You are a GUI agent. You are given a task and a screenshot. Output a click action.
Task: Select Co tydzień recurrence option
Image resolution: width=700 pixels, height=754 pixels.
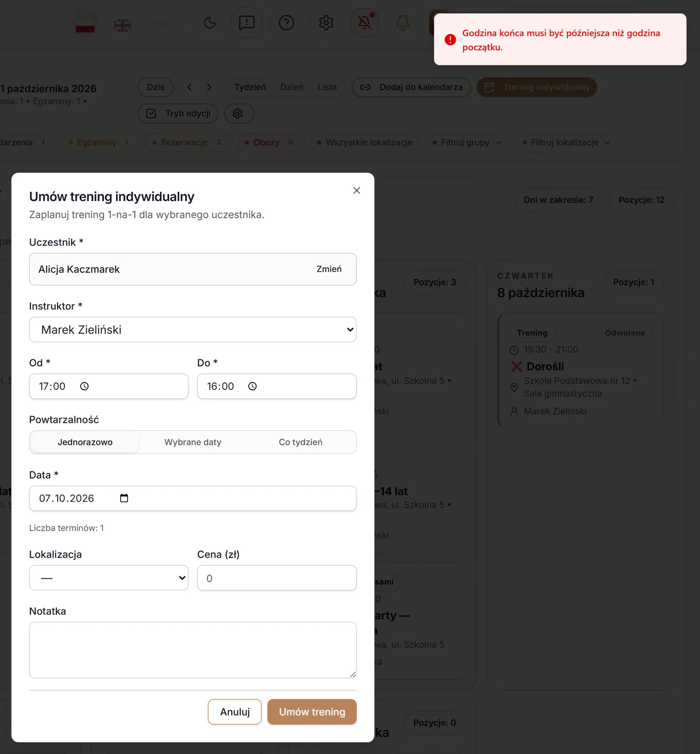(x=300, y=442)
